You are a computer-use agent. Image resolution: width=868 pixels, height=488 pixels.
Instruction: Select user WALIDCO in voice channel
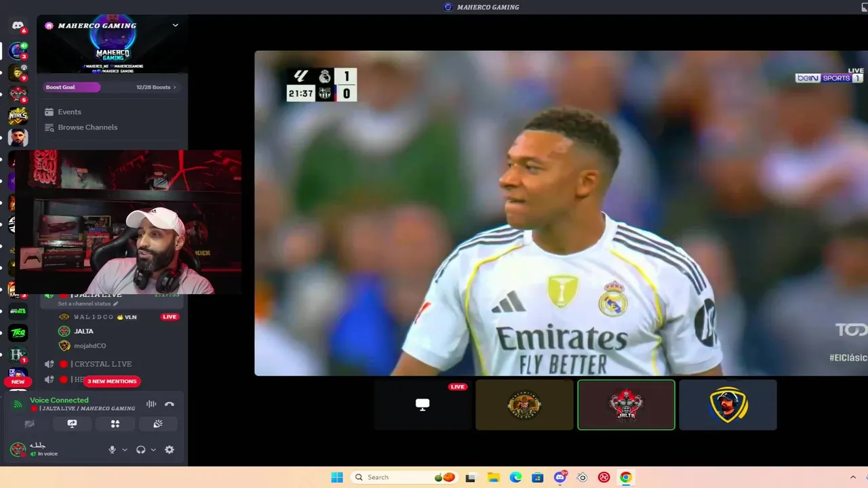click(105, 317)
